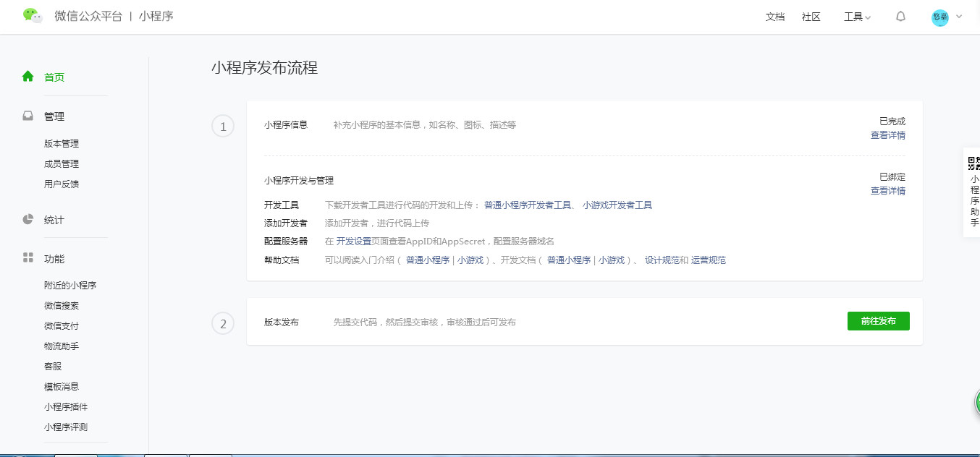The image size is (980, 457).
Task: Open the 开发设置 link
Action: (353, 242)
